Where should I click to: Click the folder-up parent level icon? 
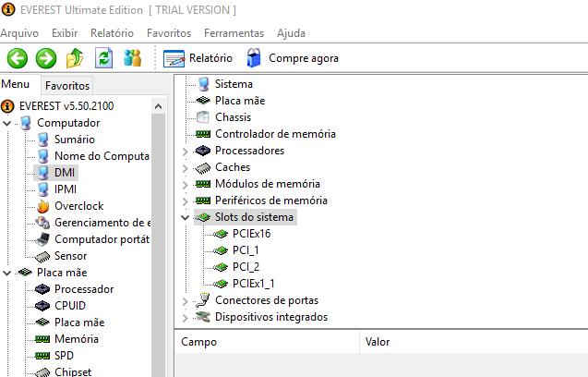(75, 58)
